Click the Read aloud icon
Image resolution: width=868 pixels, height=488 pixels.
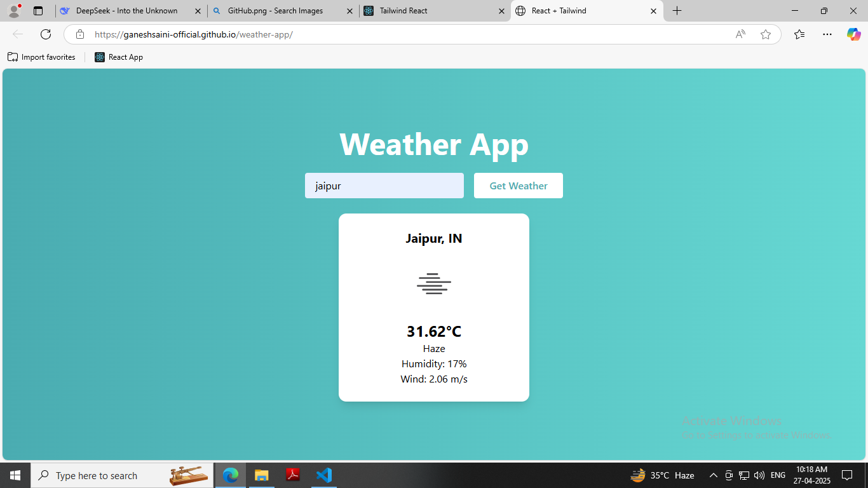click(x=740, y=34)
